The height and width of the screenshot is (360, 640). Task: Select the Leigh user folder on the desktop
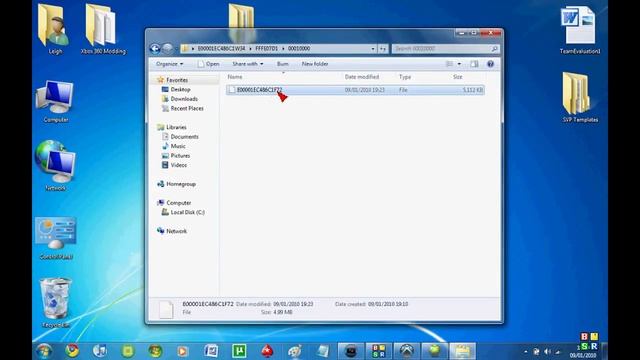55,29
